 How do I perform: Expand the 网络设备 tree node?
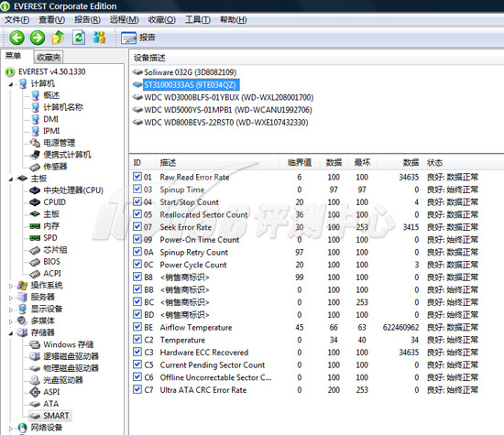(x=11, y=429)
